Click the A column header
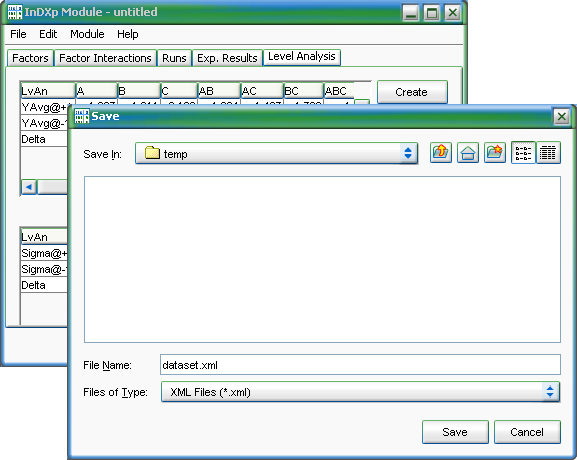The width and height of the screenshot is (577, 460). pyautogui.click(x=96, y=91)
